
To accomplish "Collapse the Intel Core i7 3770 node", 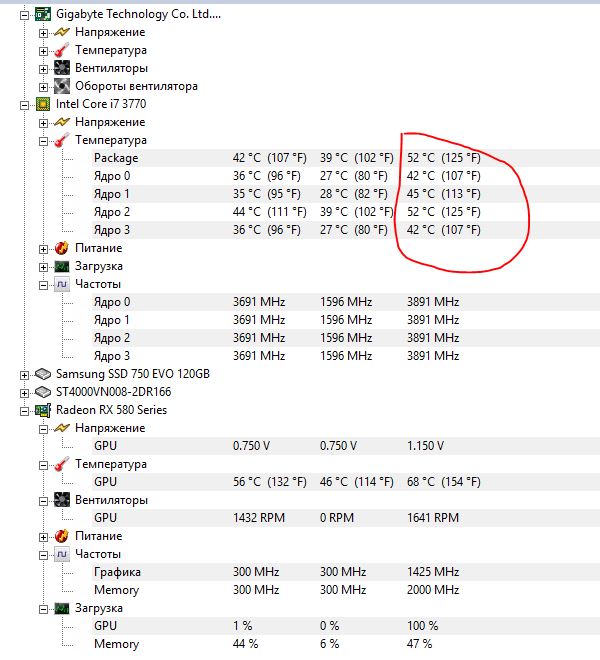I will pos(25,104).
